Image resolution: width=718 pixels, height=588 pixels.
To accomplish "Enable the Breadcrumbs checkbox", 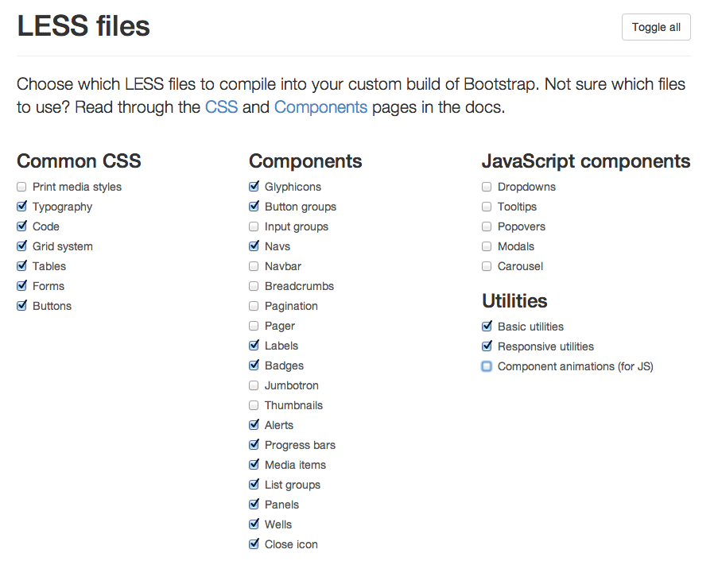I will coord(254,286).
